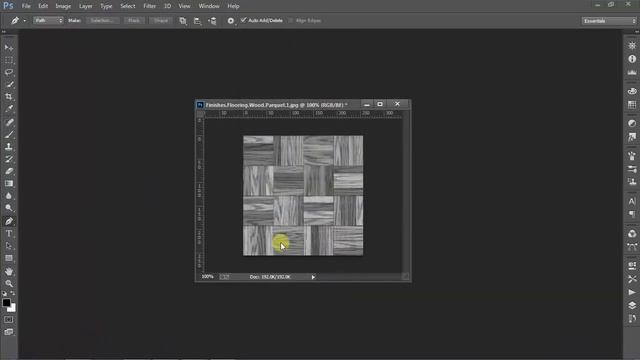Open the Layers panel icon
Image resolution: width=640 pixels, height=360 pixels.
pyautogui.click(x=632, y=305)
